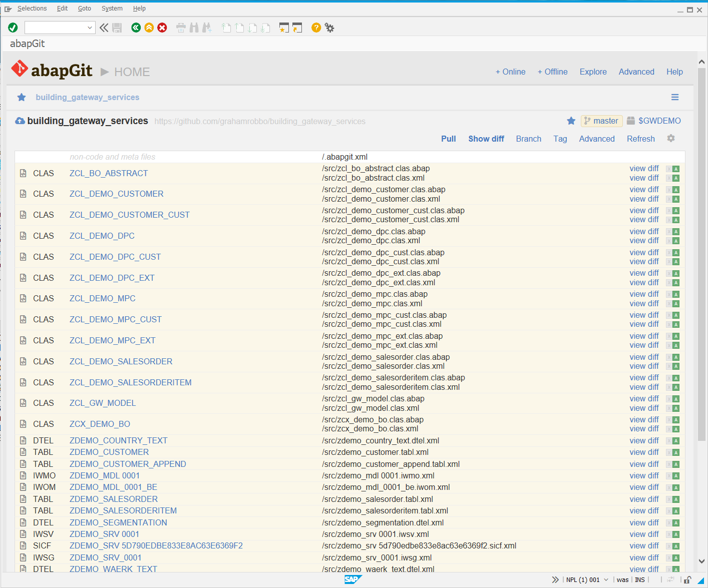Open the abapGit header Advanced menu
Screen dimensions: 708x588
click(636, 72)
